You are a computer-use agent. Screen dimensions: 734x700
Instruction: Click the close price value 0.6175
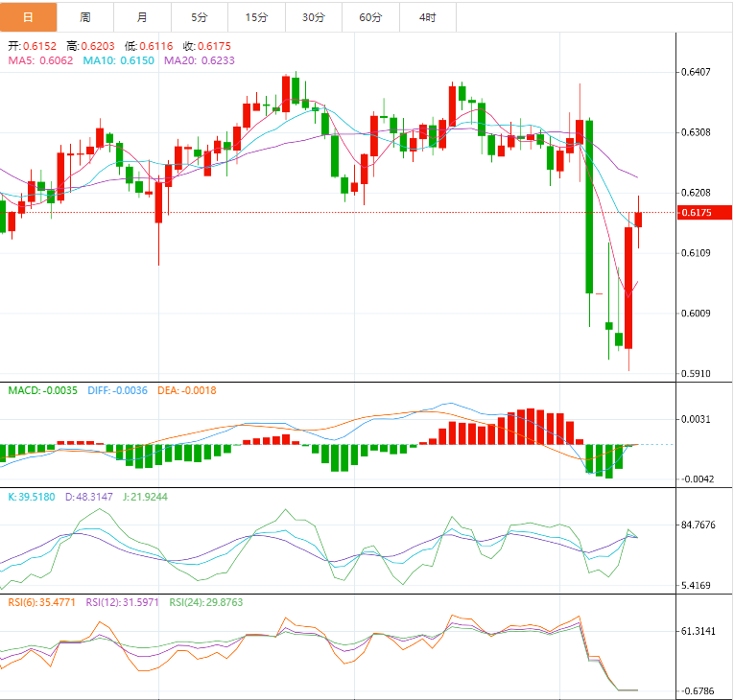214,46
